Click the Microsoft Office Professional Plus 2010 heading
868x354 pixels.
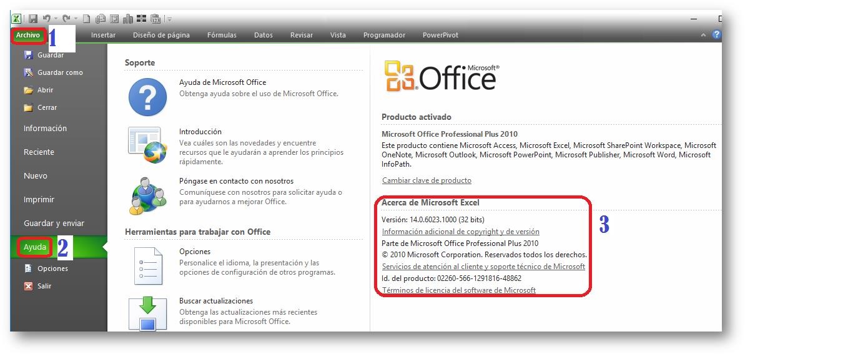coord(450,134)
